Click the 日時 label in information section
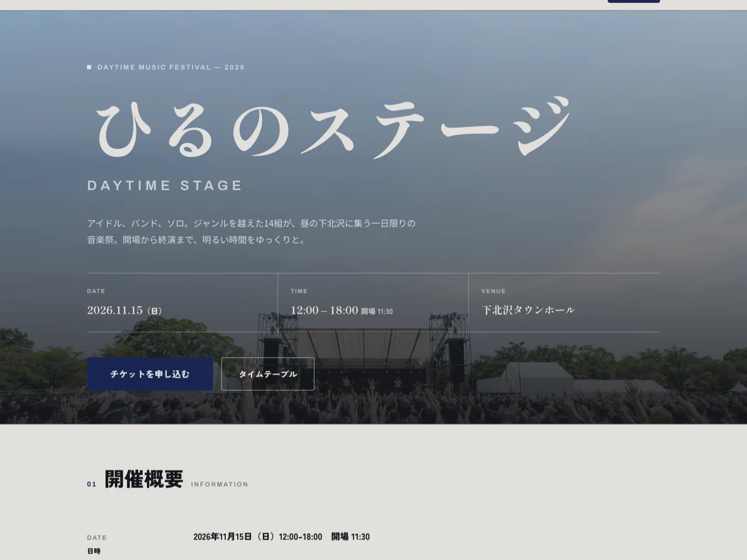 click(x=93, y=551)
